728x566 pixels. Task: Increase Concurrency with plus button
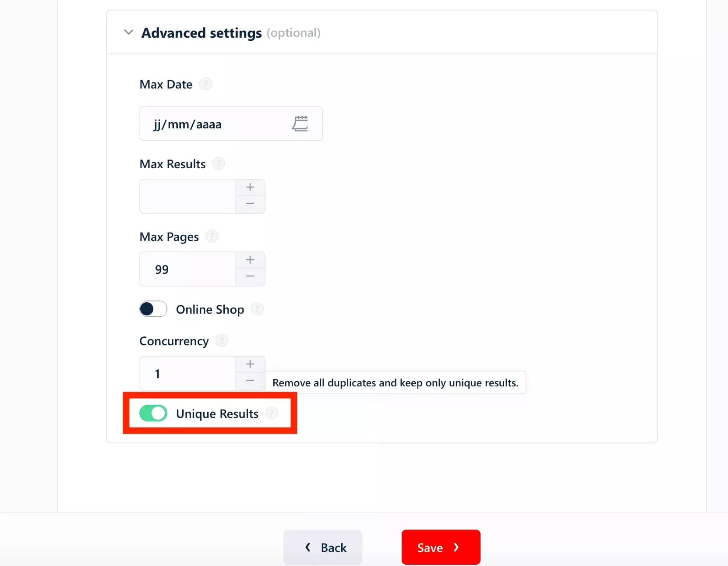coord(250,364)
